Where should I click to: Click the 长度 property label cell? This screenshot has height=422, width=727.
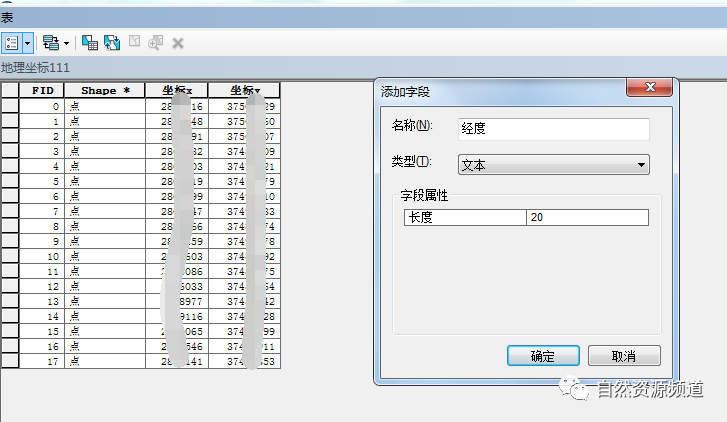tap(465, 217)
